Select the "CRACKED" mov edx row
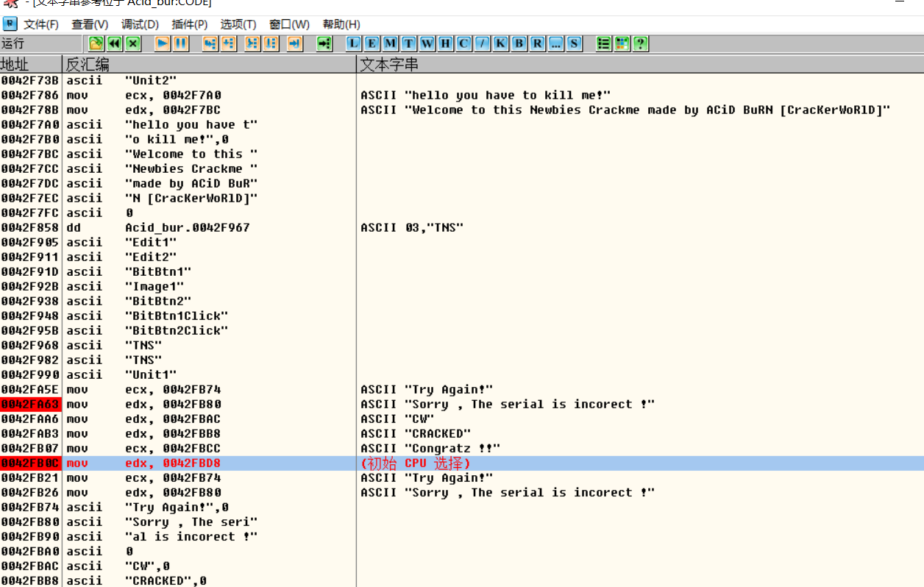Screen dimensions: 924x587 point(221,433)
